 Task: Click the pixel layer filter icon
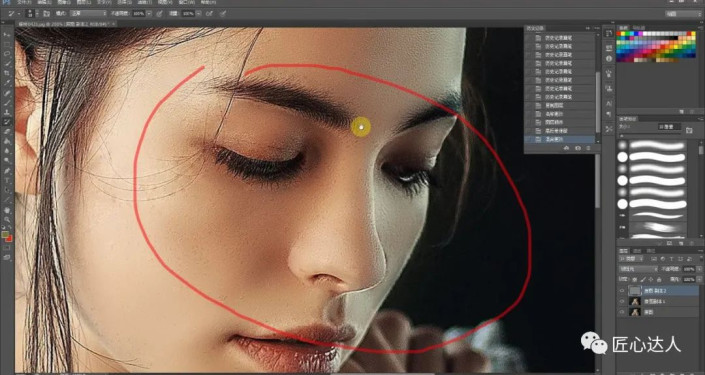point(654,259)
